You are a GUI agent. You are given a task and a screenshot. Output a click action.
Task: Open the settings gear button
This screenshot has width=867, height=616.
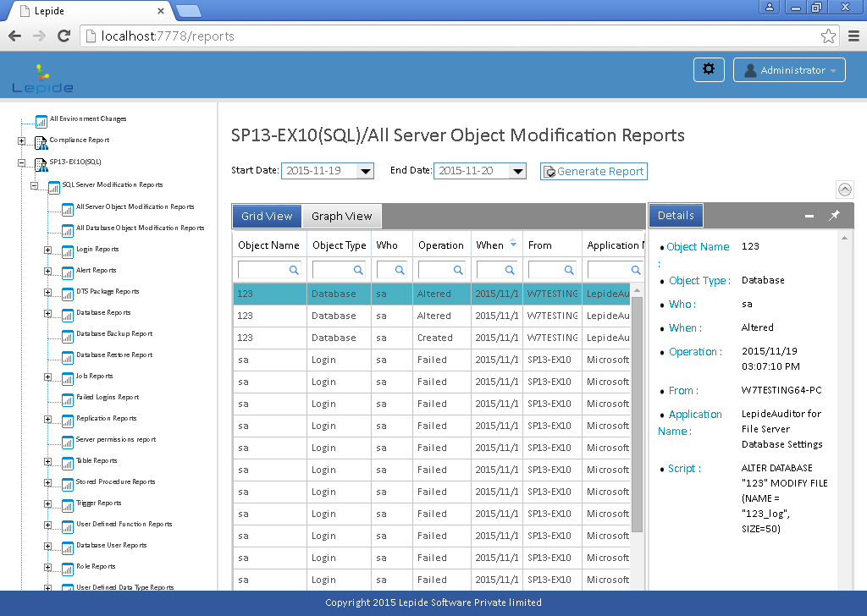709,69
